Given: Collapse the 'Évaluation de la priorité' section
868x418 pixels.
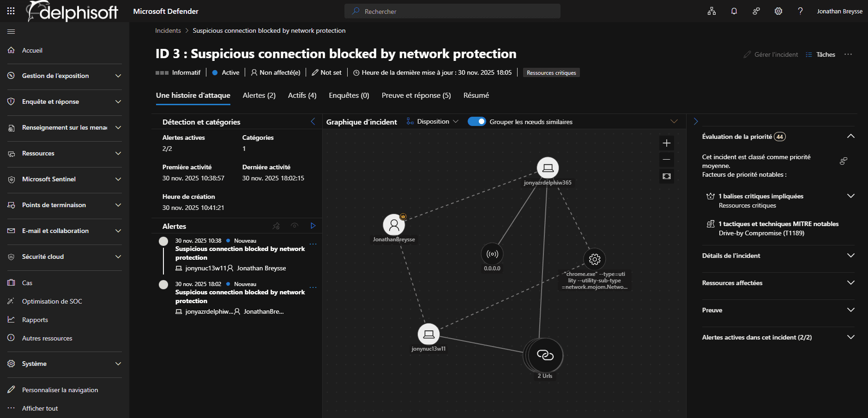Looking at the screenshot, I should (x=851, y=136).
